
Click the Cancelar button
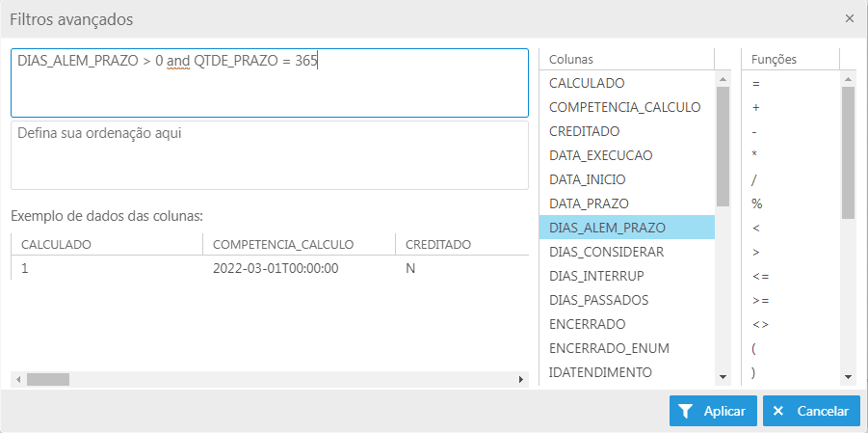811,411
